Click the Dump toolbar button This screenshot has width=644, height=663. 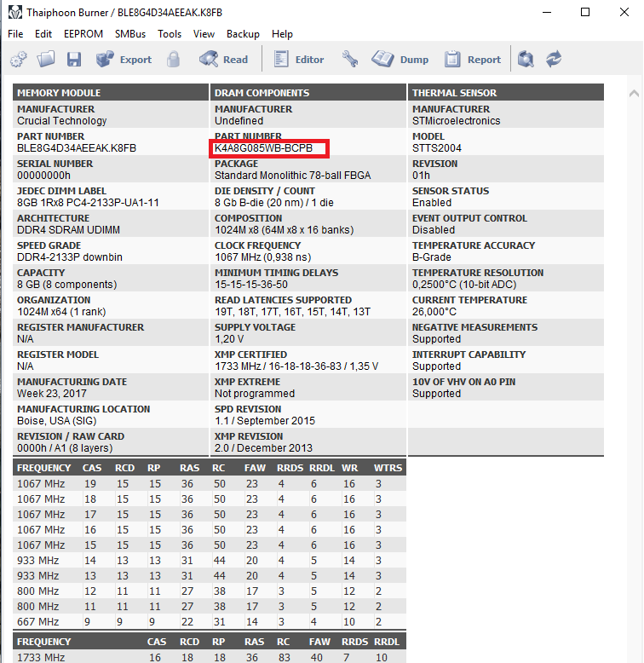[x=400, y=59]
